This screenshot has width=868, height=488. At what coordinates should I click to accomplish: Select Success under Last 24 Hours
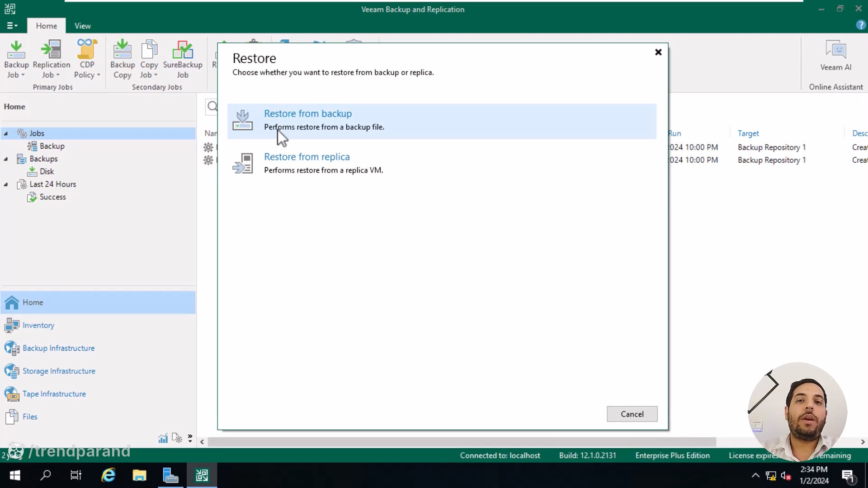tap(52, 197)
